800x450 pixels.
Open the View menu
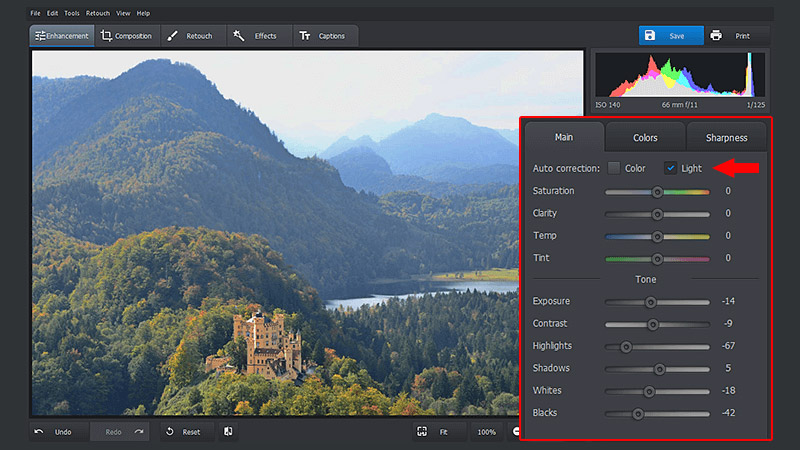coord(123,13)
